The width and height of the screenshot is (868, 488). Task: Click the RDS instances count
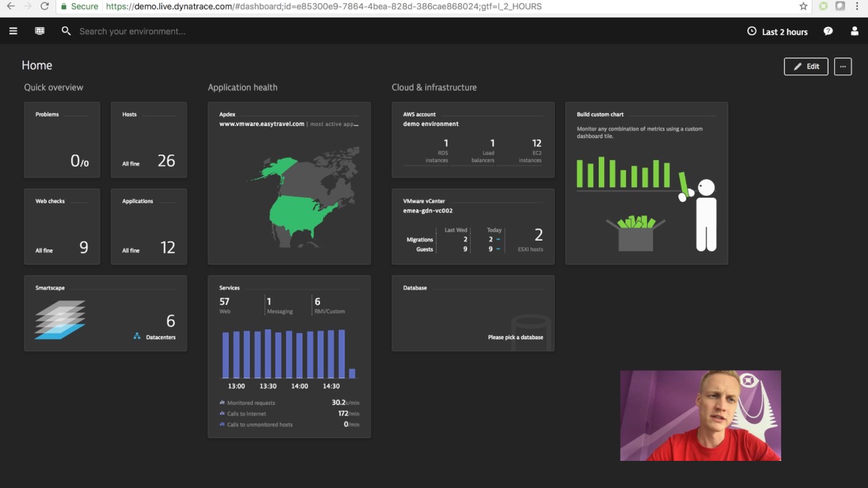[x=446, y=143]
